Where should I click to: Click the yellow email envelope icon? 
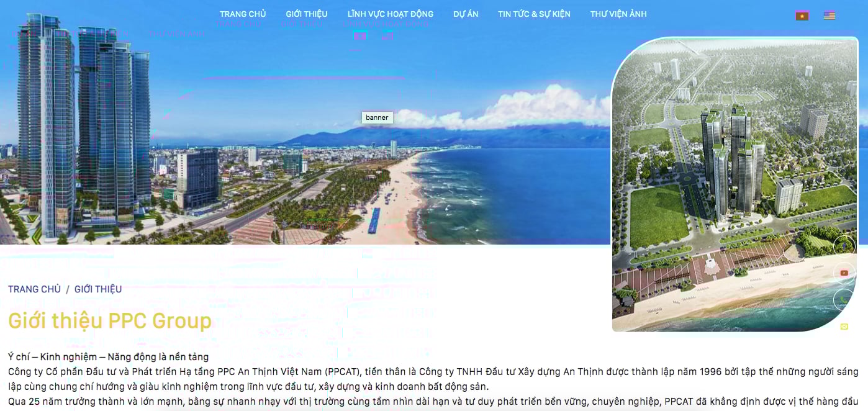(844, 327)
